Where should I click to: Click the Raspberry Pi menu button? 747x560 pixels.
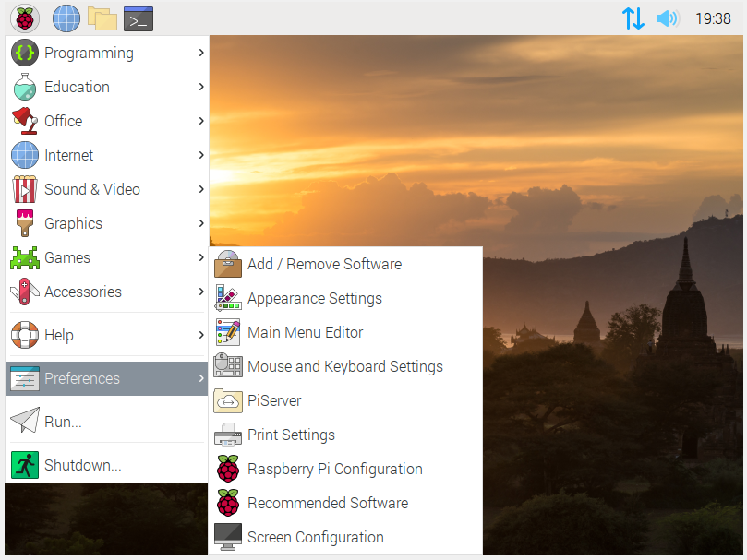click(25, 18)
